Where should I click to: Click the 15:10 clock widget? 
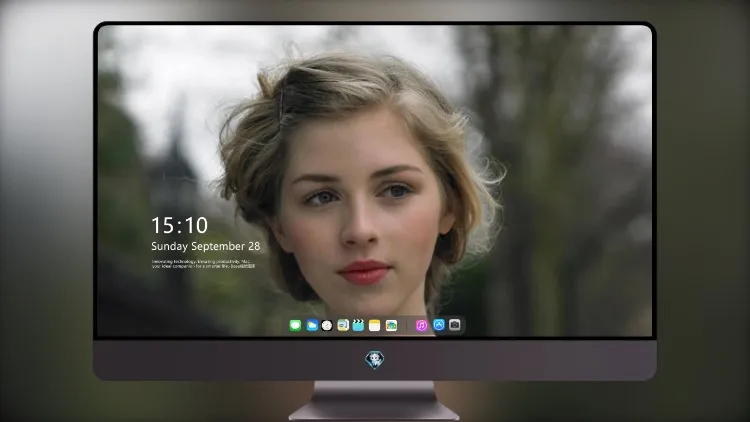(179, 225)
